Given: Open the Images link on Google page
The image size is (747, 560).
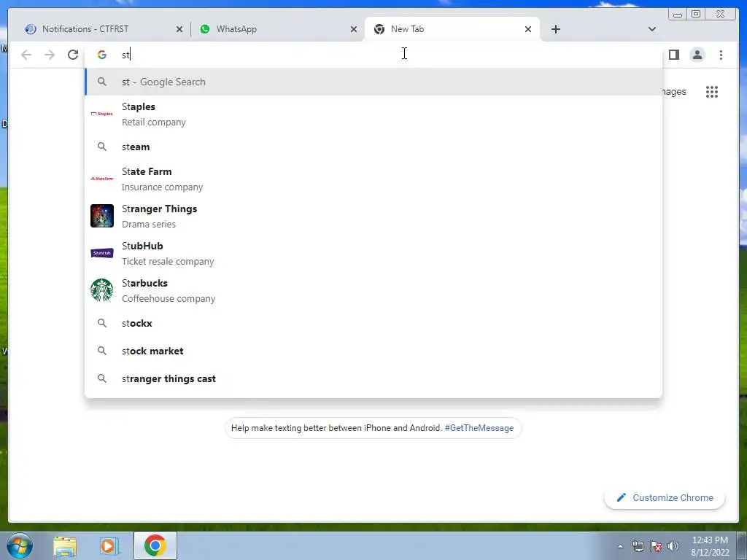Looking at the screenshot, I should tap(675, 92).
